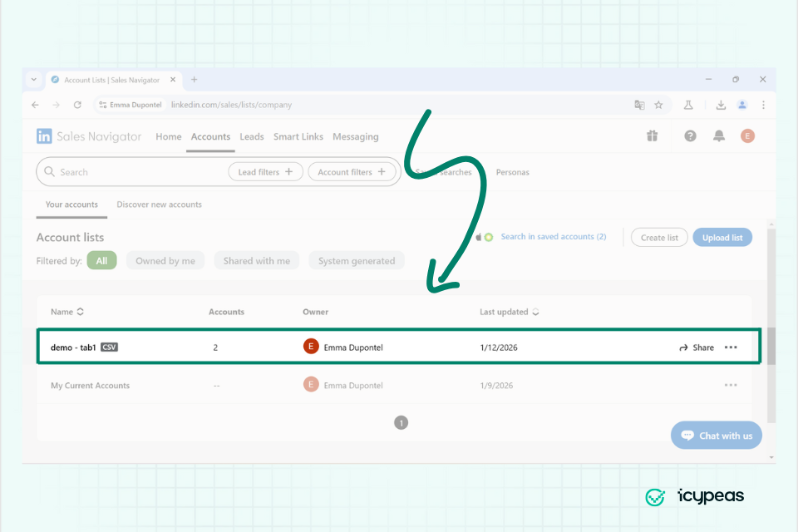Open the browser downloads icon

tap(721, 105)
